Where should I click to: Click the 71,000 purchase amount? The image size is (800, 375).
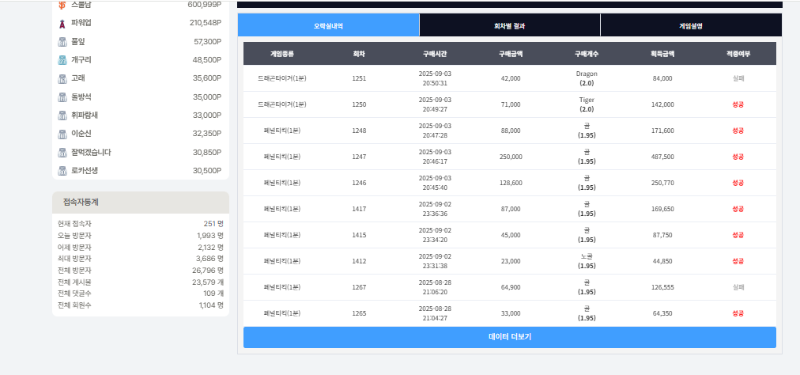pyautogui.click(x=511, y=105)
